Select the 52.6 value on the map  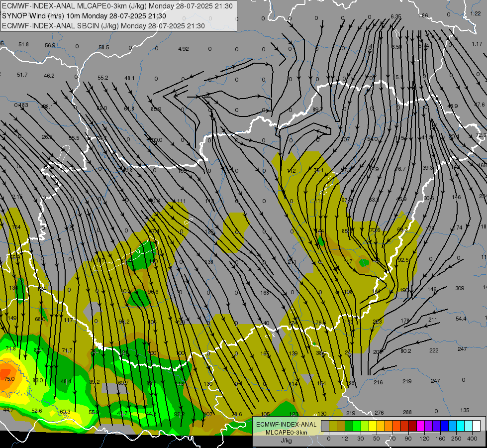(x=37, y=411)
